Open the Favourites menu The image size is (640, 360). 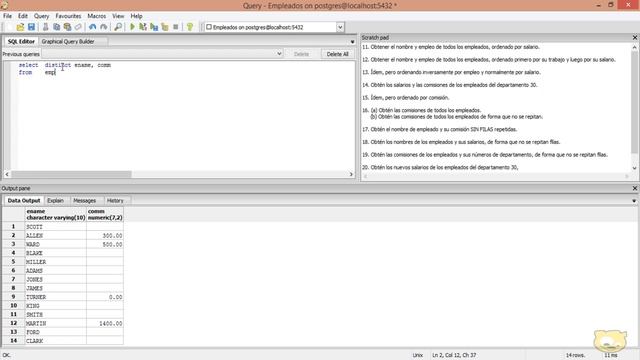pyautogui.click(x=68, y=16)
